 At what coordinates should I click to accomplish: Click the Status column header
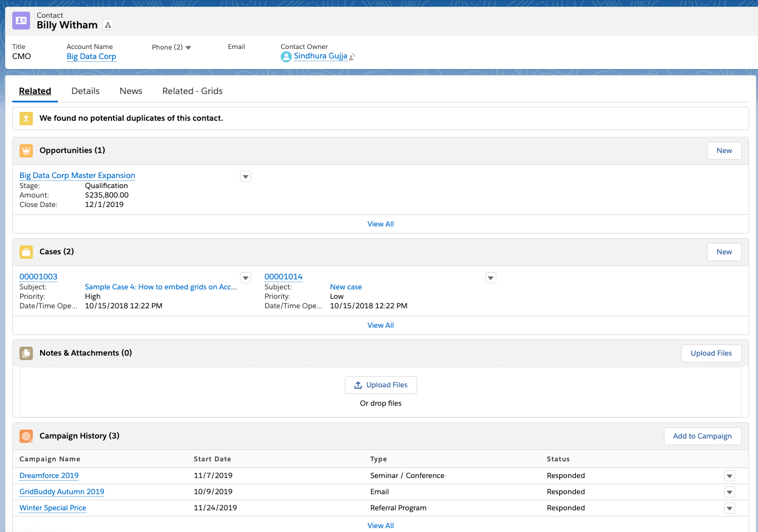558,459
